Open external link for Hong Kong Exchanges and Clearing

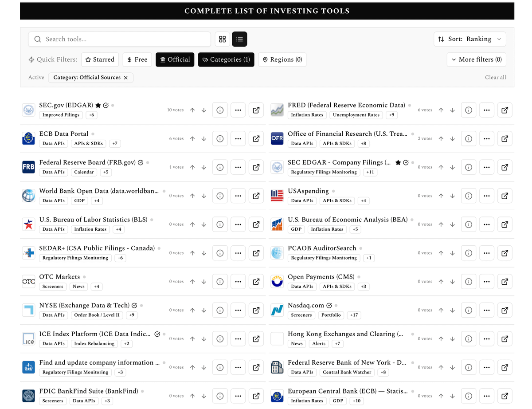[505, 338]
